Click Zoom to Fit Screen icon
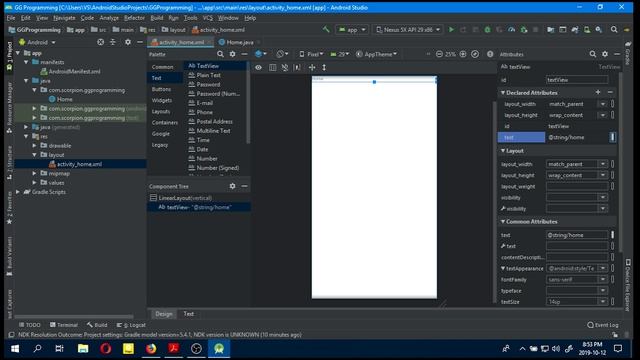Viewport: 640px width, 360px height. (x=475, y=54)
